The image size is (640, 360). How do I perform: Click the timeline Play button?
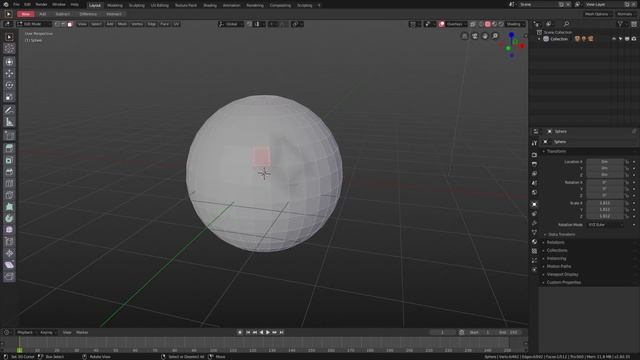point(268,333)
